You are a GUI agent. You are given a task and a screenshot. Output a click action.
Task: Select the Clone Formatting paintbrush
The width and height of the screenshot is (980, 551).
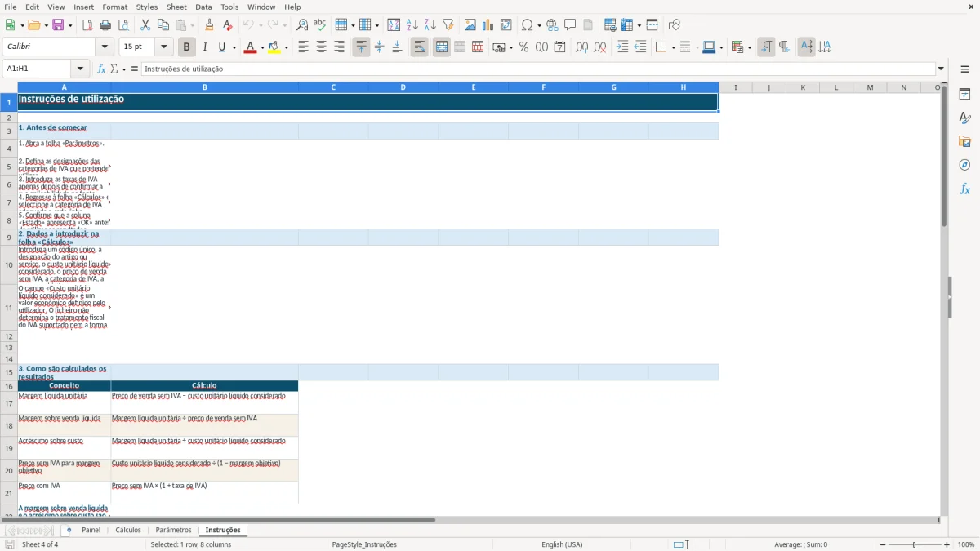tap(209, 25)
